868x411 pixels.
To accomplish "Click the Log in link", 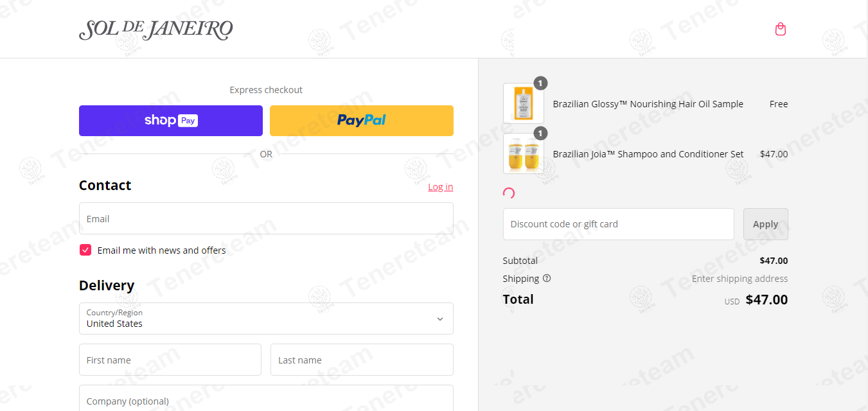I will [x=440, y=187].
